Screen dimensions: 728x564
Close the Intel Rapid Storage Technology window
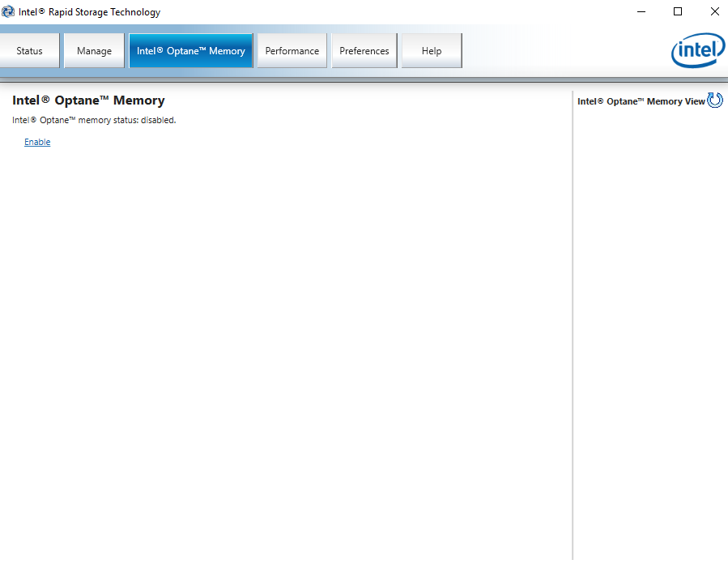click(x=714, y=11)
